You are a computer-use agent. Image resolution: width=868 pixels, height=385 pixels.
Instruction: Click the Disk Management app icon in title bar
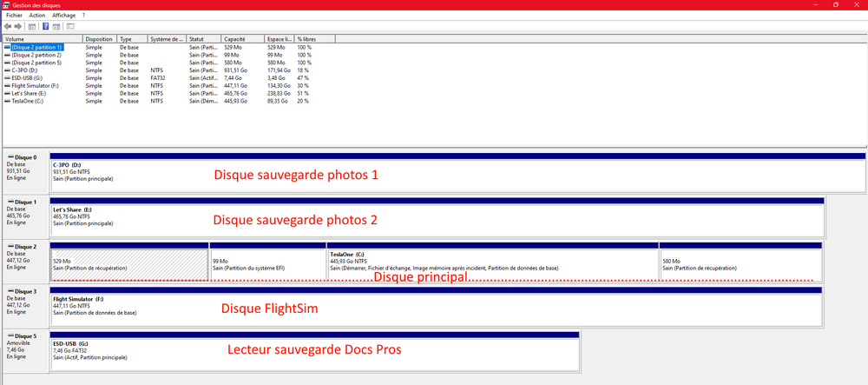click(x=6, y=5)
